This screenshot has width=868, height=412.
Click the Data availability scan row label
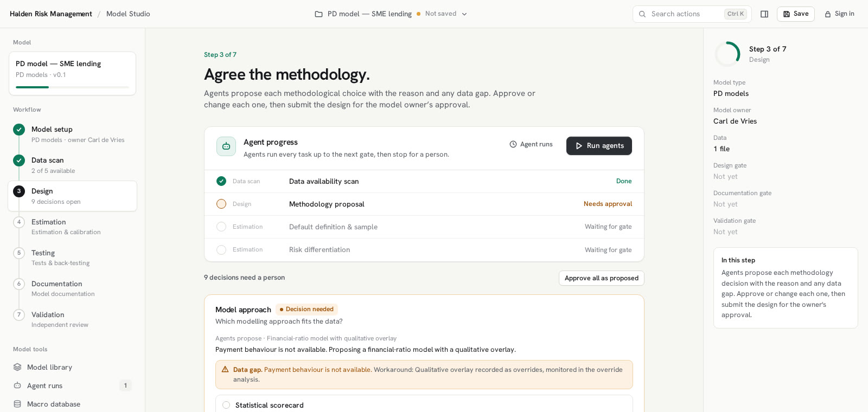(x=324, y=182)
